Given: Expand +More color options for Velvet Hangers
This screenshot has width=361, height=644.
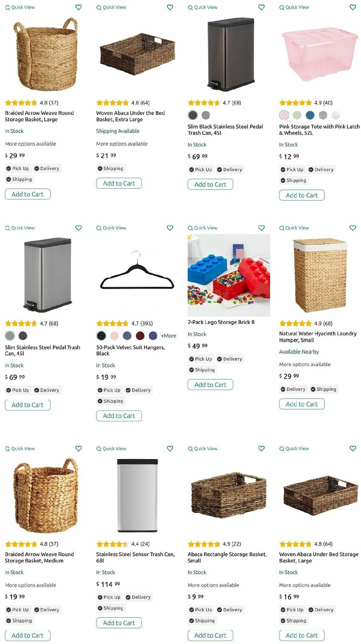Looking at the screenshot, I should (x=168, y=336).
